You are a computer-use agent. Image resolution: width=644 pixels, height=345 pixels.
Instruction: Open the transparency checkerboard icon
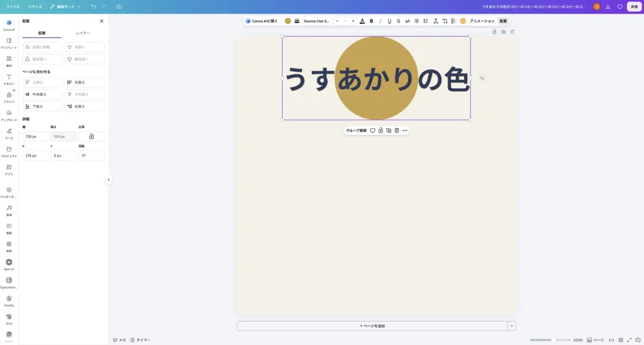click(x=453, y=21)
